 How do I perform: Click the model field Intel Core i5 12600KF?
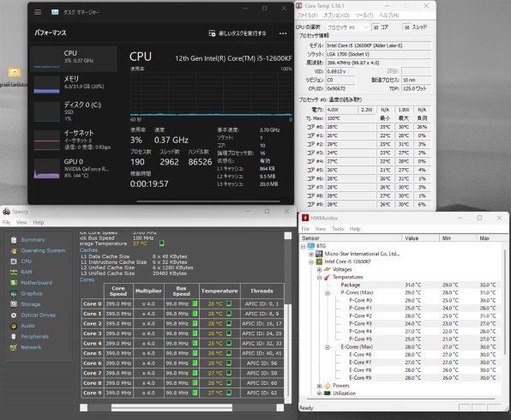coord(378,45)
